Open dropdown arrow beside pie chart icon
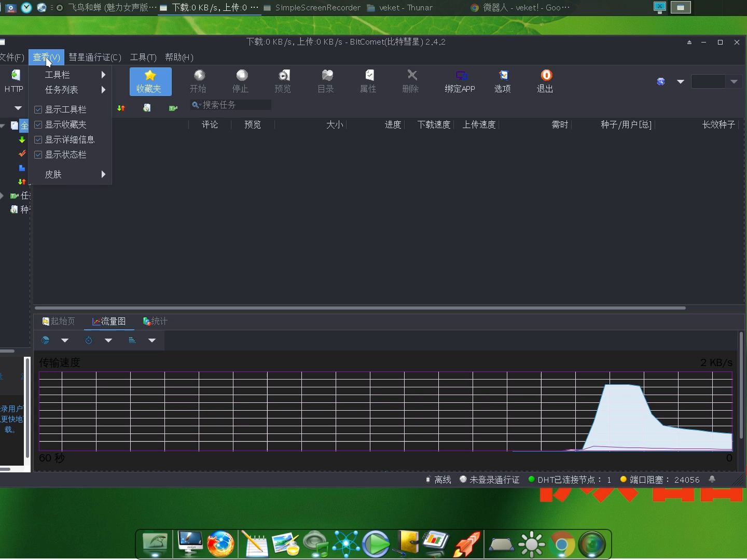Image resolution: width=747 pixels, height=560 pixels. tap(65, 340)
